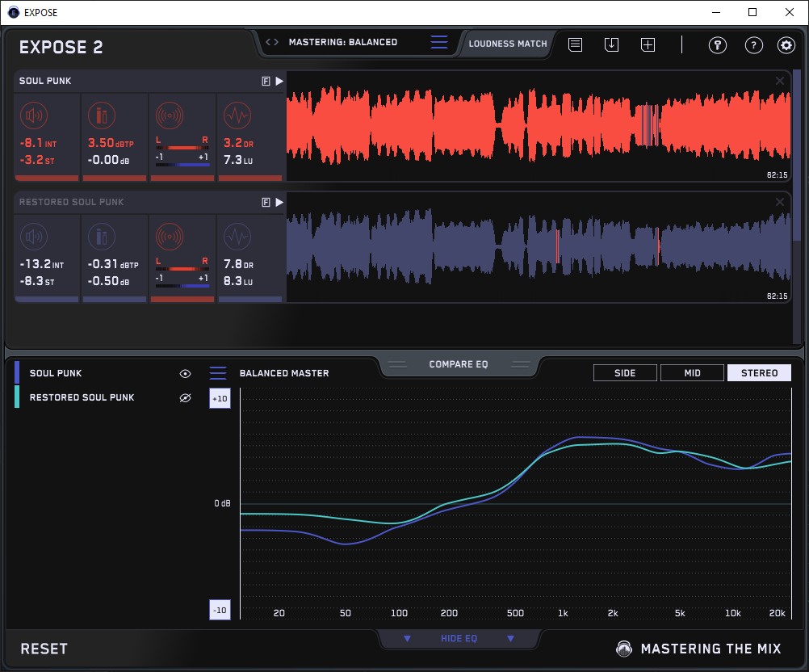Hide the Soul Punk EQ curve

[185, 374]
